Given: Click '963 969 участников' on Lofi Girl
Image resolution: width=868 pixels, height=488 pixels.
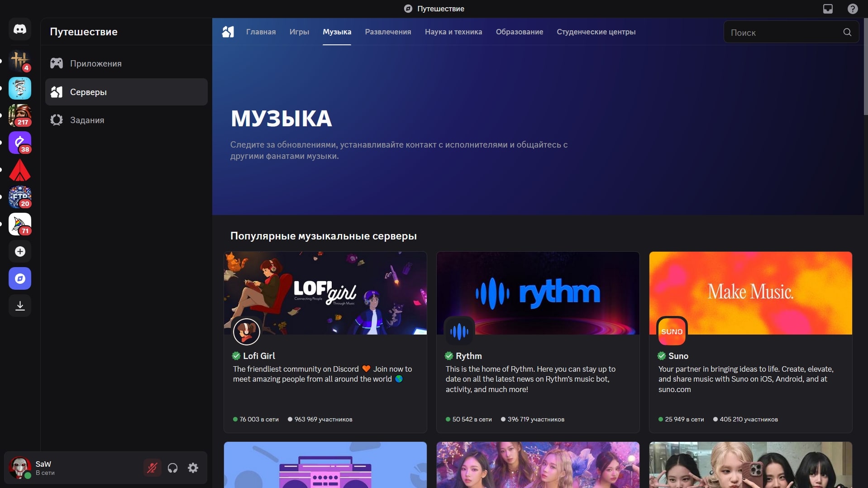Looking at the screenshot, I should pyautogui.click(x=323, y=419).
